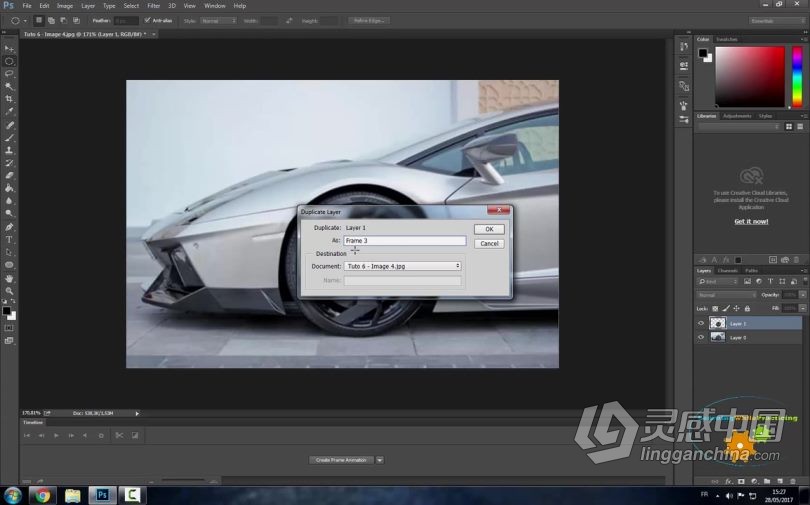810x505 pixels.
Task: Select the Blur tool
Action: point(9,201)
